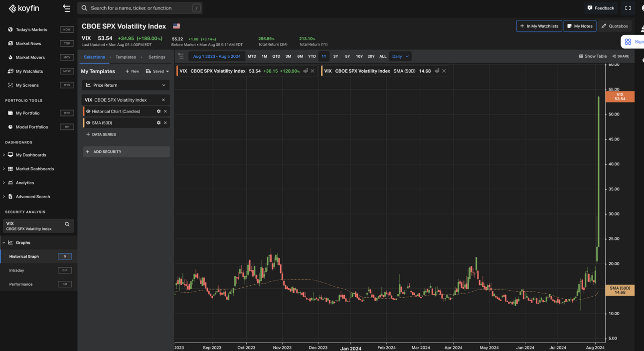The width and height of the screenshot is (644, 351).
Task: Hide the Historical Chart (Candles) series
Action: 88,112
